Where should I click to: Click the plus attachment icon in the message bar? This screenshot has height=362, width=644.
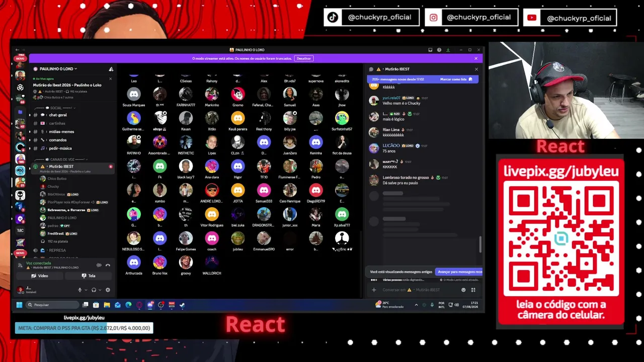[374, 290]
